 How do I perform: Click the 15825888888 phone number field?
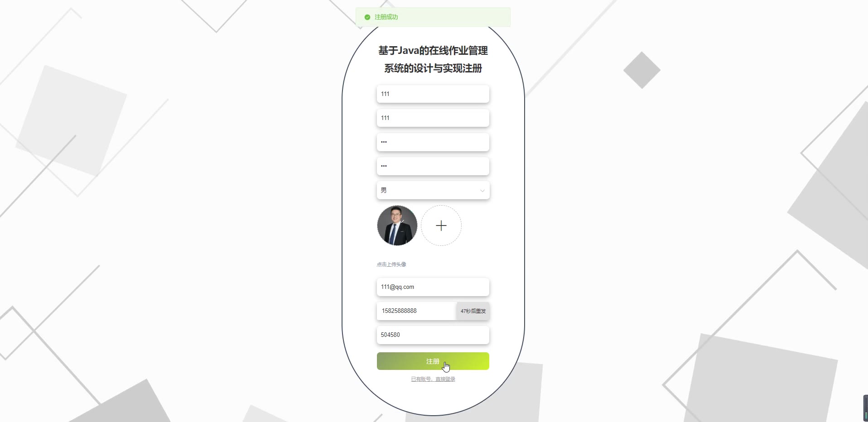point(417,311)
